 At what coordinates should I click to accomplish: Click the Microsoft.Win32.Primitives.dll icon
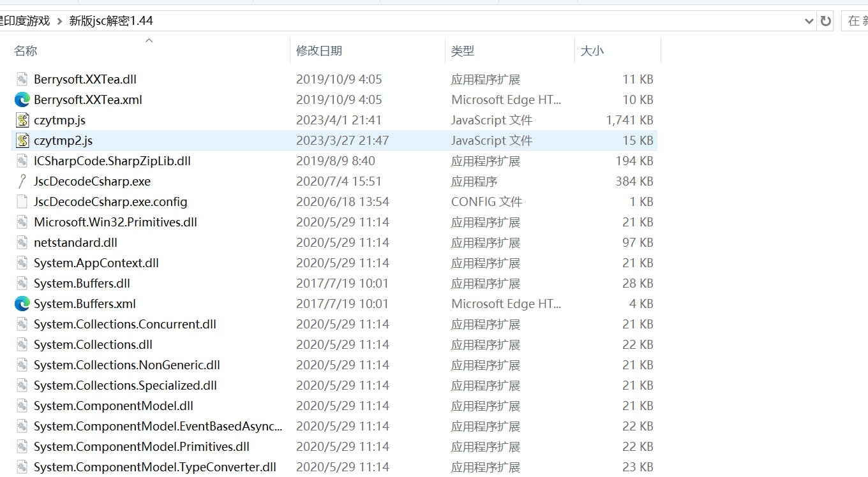(22, 222)
